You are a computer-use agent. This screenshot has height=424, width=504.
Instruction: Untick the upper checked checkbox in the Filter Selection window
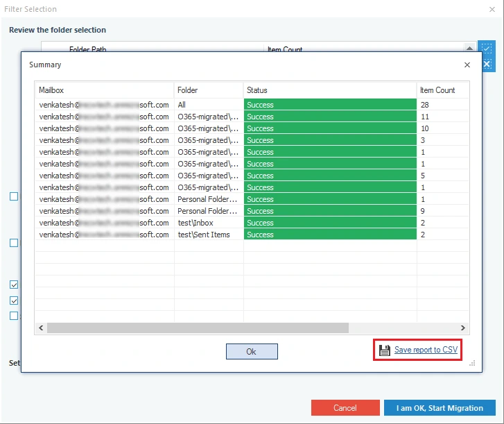14,285
